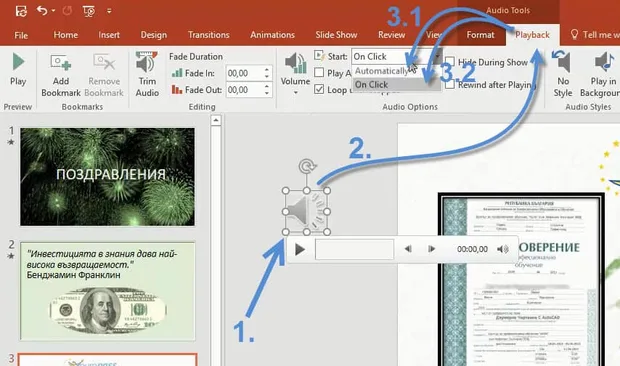
Task: Move forward 0.25 seconds in audio
Action: 431,249
